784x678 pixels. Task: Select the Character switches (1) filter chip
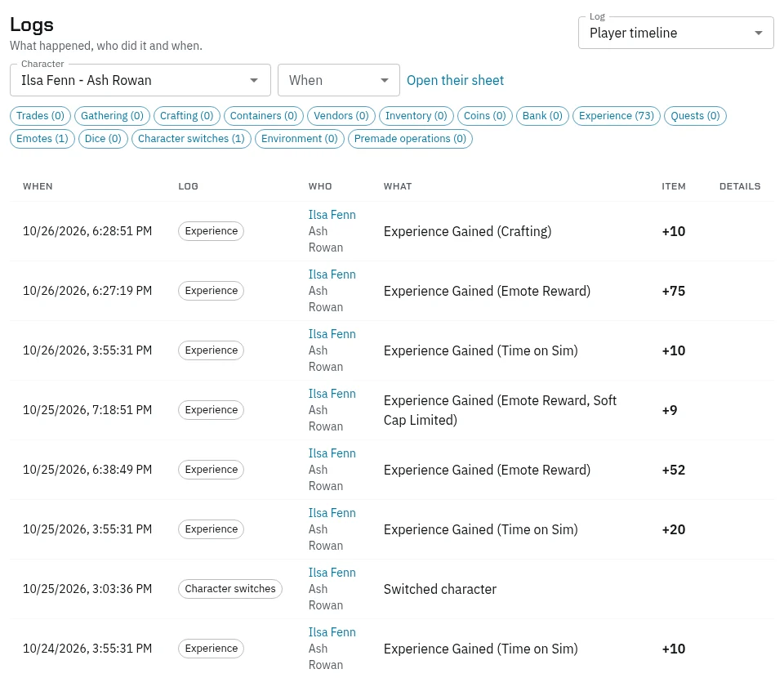point(191,139)
